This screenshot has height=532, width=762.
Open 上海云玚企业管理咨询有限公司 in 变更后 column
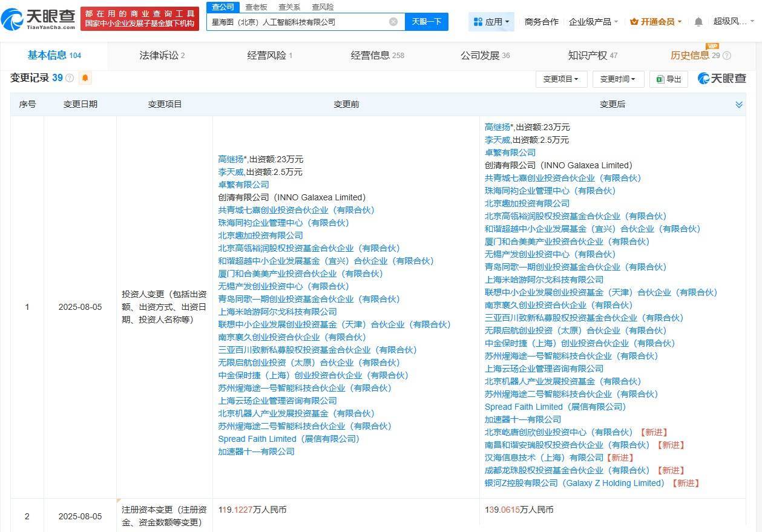click(x=544, y=369)
